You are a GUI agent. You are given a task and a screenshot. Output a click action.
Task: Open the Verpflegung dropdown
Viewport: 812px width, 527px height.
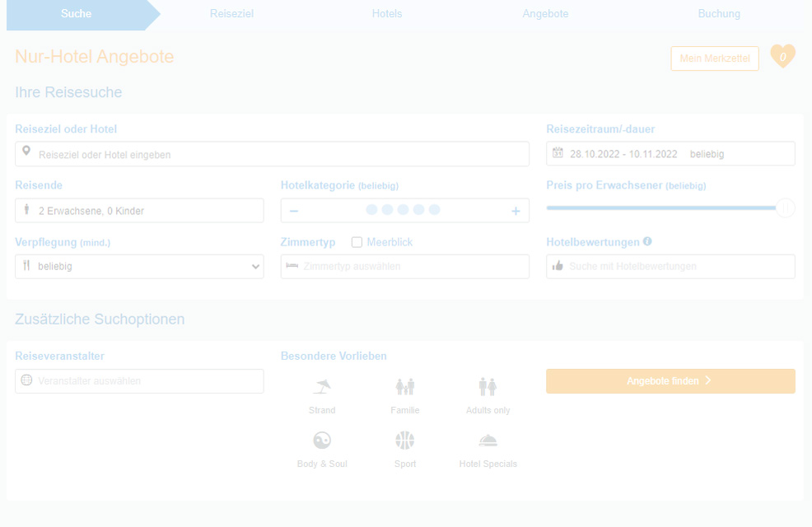[x=139, y=267]
